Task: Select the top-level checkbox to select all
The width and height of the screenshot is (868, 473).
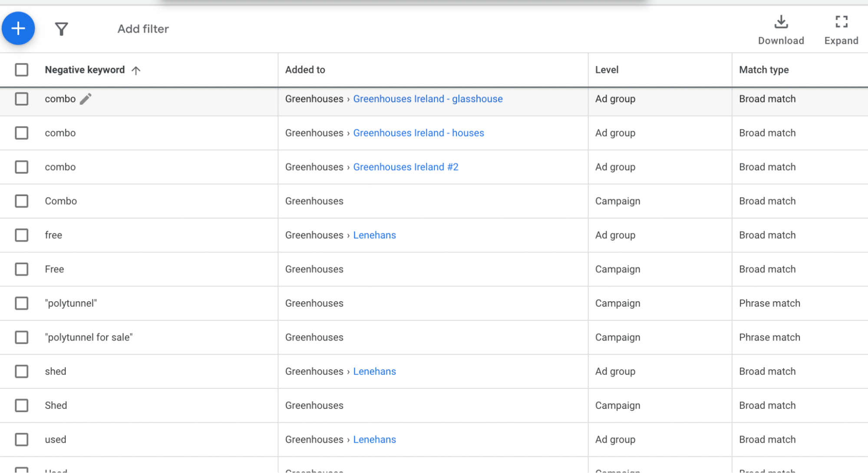Action: pos(21,70)
